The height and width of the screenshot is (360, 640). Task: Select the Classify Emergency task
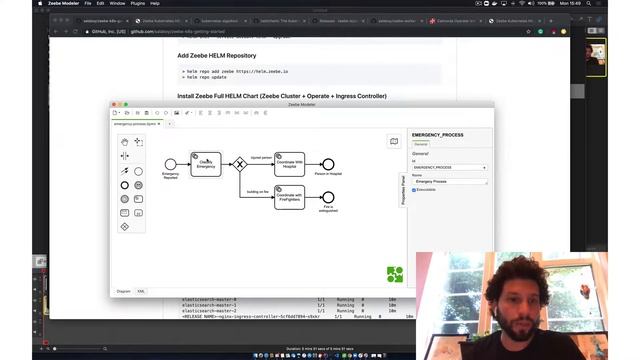tap(206, 164)
